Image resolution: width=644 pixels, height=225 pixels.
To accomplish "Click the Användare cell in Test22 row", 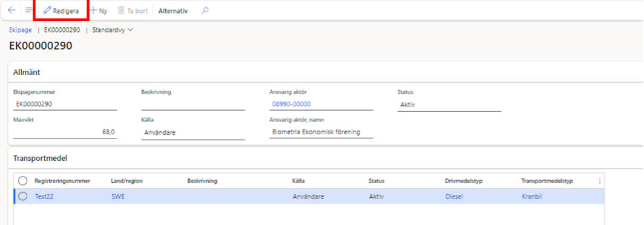I will pyautogui.click(x=309, y=197).
